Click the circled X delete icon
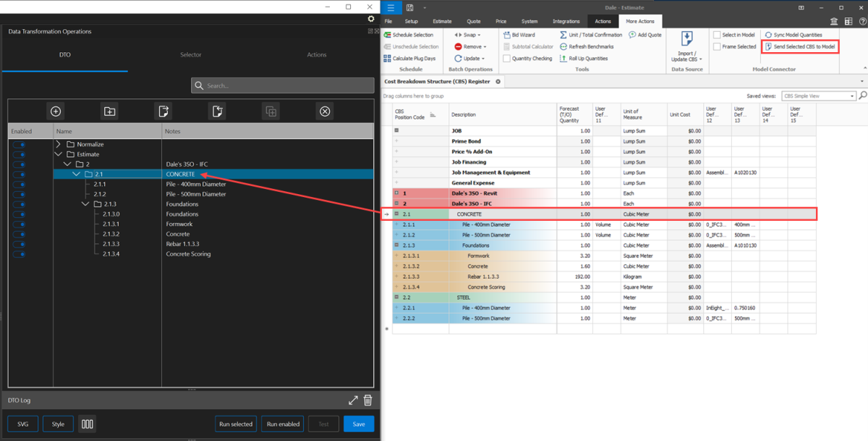This screenshot has height=441, width=868. pos(325,111)
